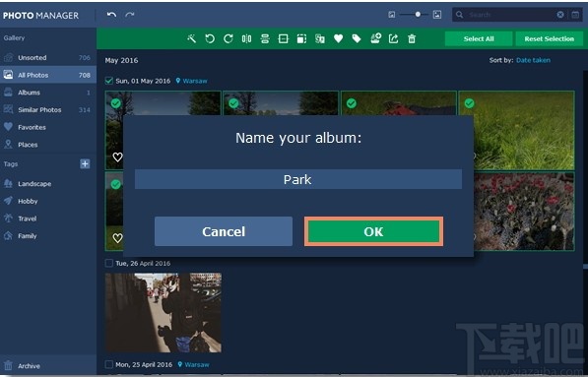This screenshot has height=377, width=588.
Task: Click the small thumbnail size icon
Action: (391, 15)
